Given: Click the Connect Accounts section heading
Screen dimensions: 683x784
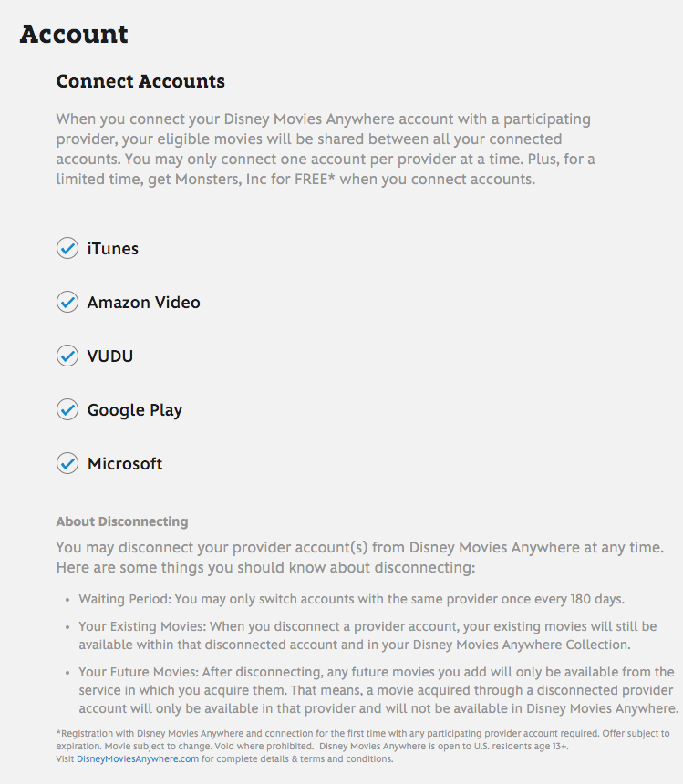Looking at the screenshot, I should tap(140, 81).
